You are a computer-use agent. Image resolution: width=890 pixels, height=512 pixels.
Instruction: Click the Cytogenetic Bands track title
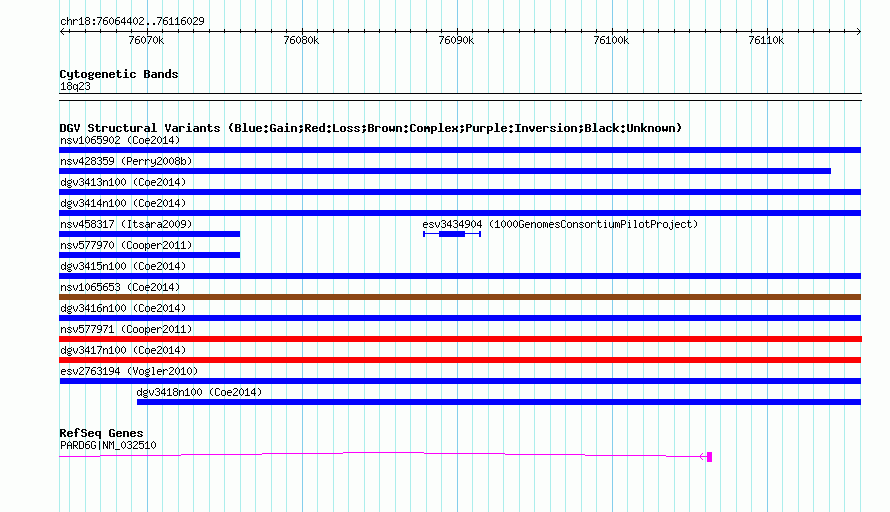point(119,74)
